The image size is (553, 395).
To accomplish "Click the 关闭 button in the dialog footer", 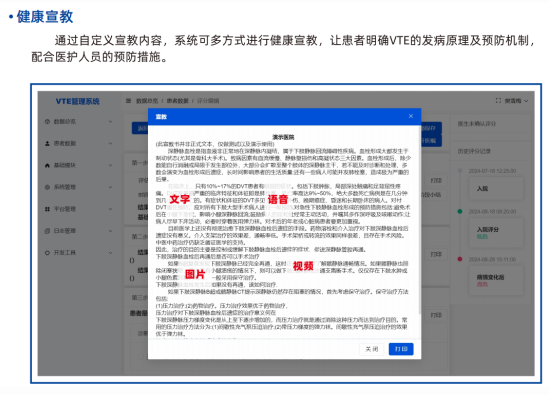I will 372,349.
